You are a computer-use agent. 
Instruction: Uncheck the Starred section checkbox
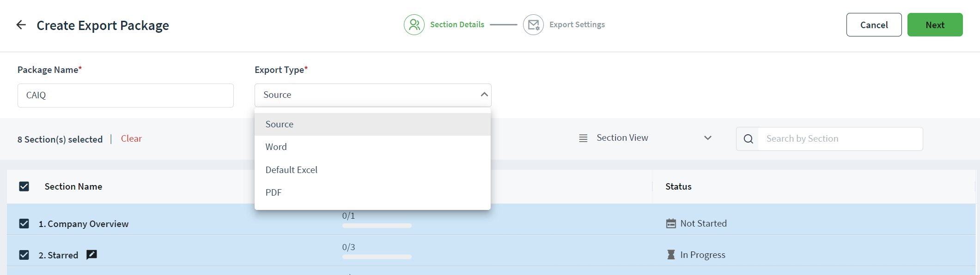(x=24, y=255)
